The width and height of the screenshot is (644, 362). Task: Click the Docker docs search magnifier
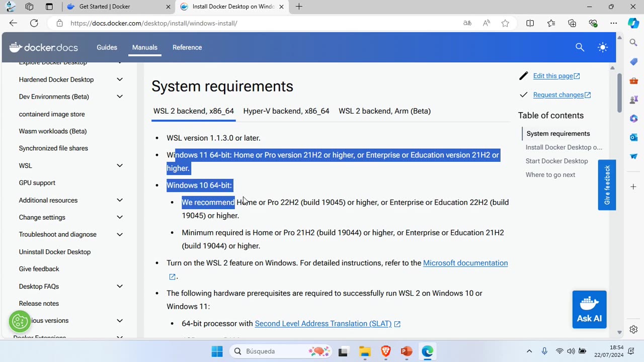(x=580, y=47)
